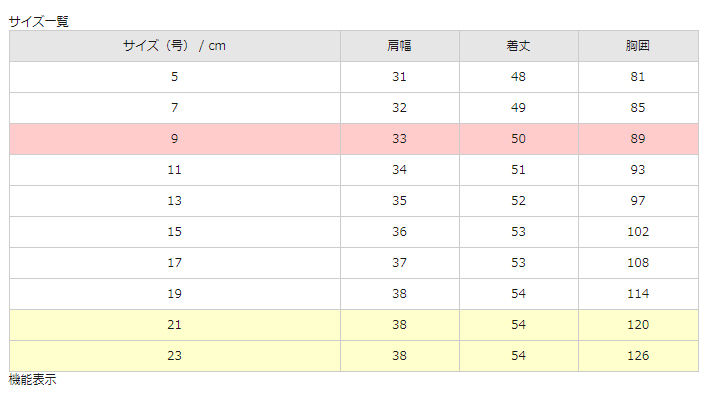
Task: Click the サイズ(号) / cm column header
Action: 175,46
